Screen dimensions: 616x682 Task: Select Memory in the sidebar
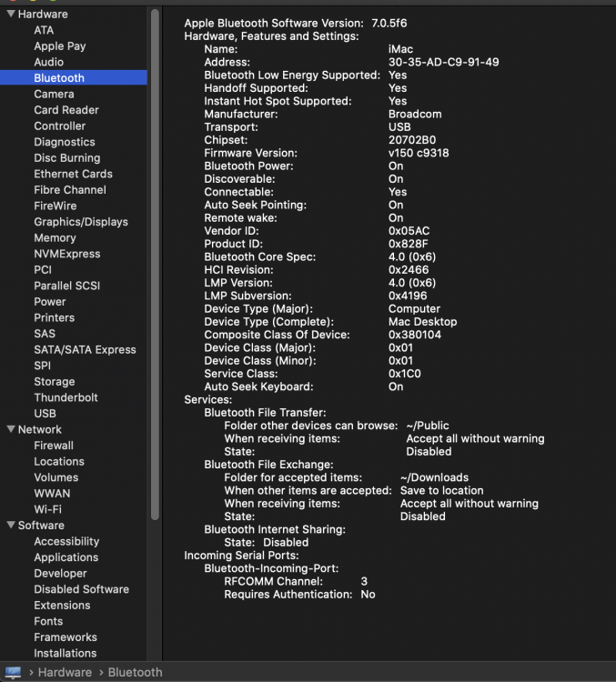point(55,238)
